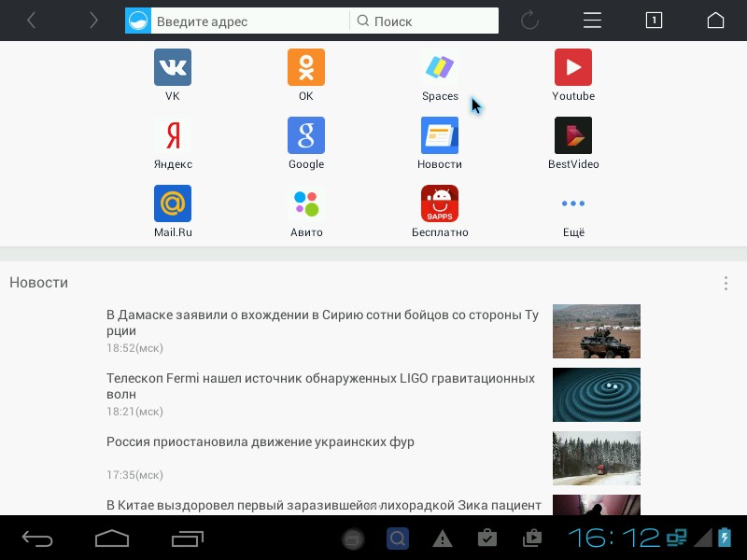Tap the Android back button
This screenshot has height=560, width=747.
coord(37,539)
